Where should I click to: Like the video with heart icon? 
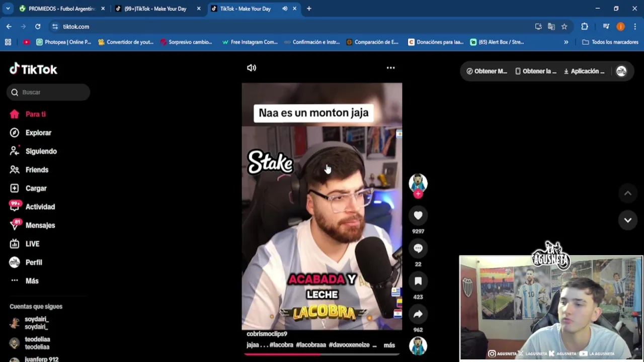(x=418, y=215)
